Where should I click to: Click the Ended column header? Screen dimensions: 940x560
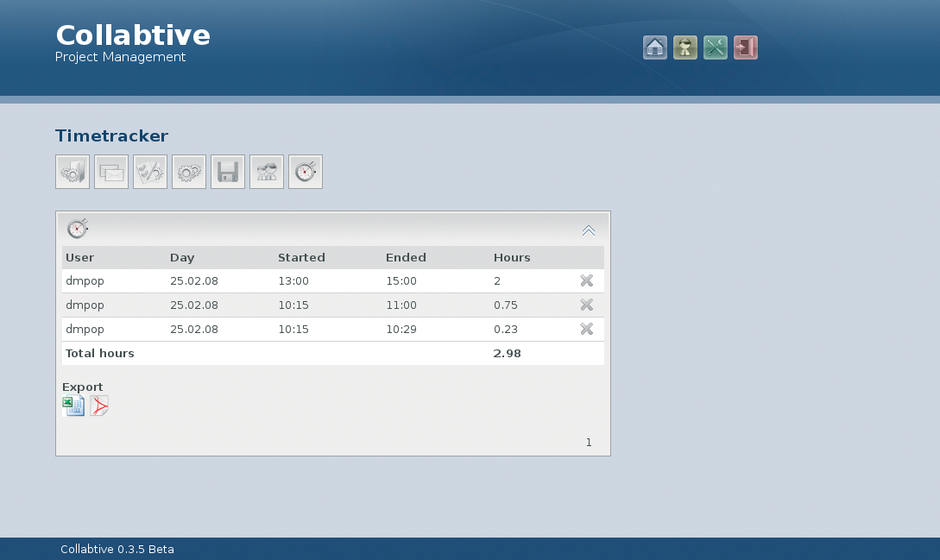[x=406, y=257]
